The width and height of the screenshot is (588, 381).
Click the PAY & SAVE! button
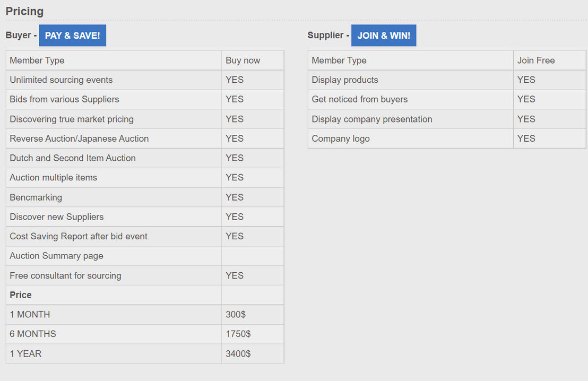72,36
